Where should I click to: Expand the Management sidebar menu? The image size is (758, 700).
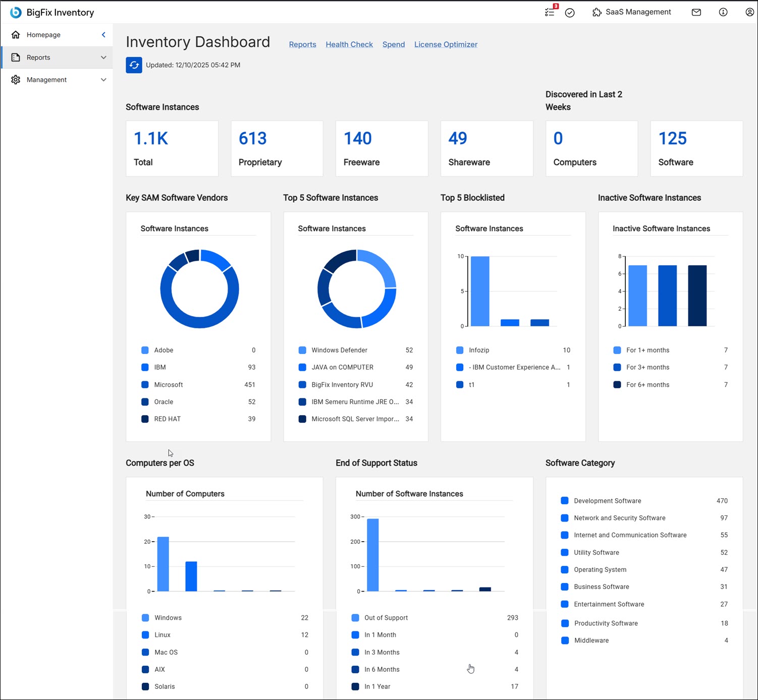click(x=103, y=80)
